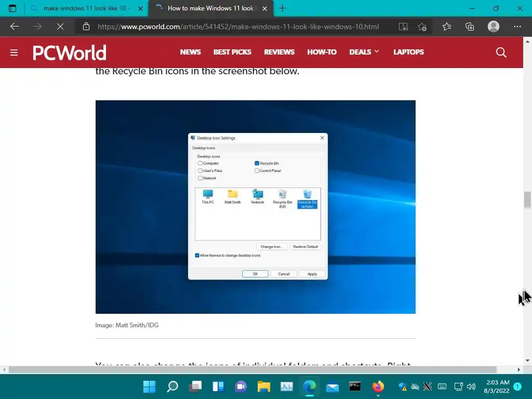The width and height of the screenshot is (532, 399).
Task: Click the scroll left arrow
Action: pyautogui.click(x=4, y=369)
